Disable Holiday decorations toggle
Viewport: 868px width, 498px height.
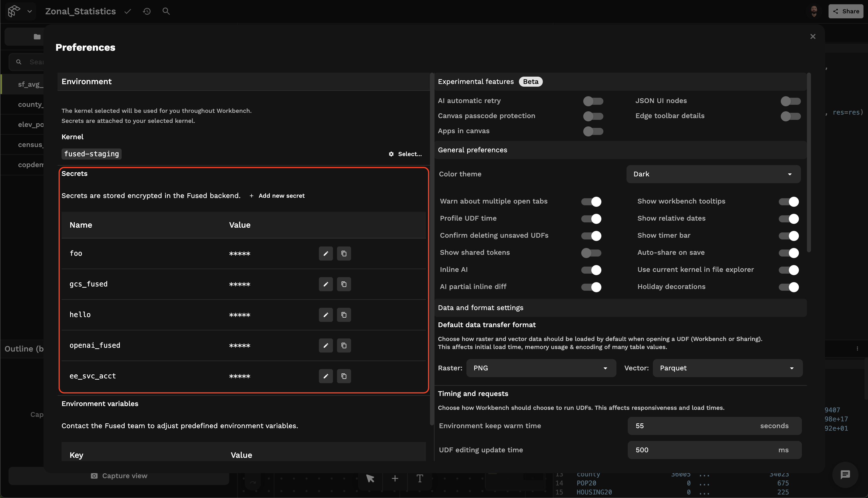pos(788,287)
